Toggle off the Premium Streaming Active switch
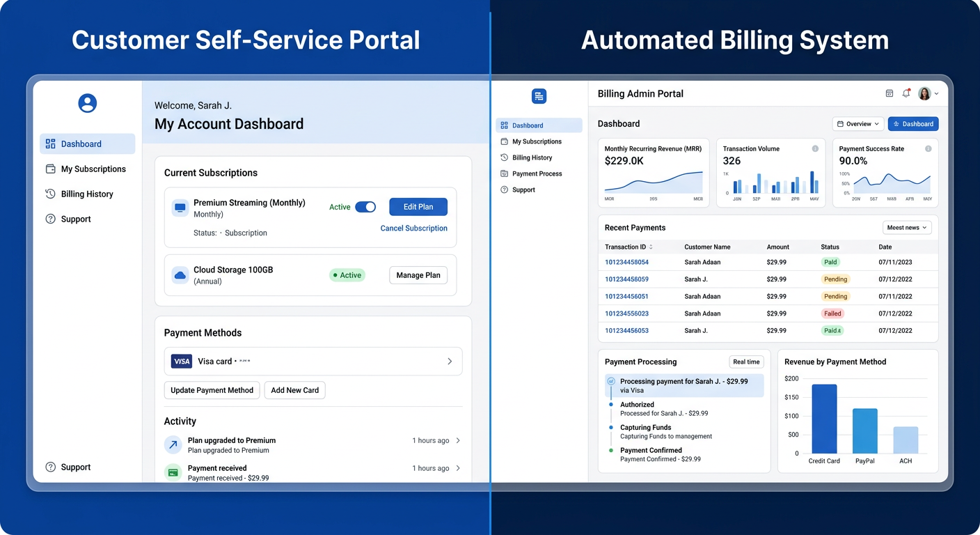980x535 pixels. [x=365, y=206]
